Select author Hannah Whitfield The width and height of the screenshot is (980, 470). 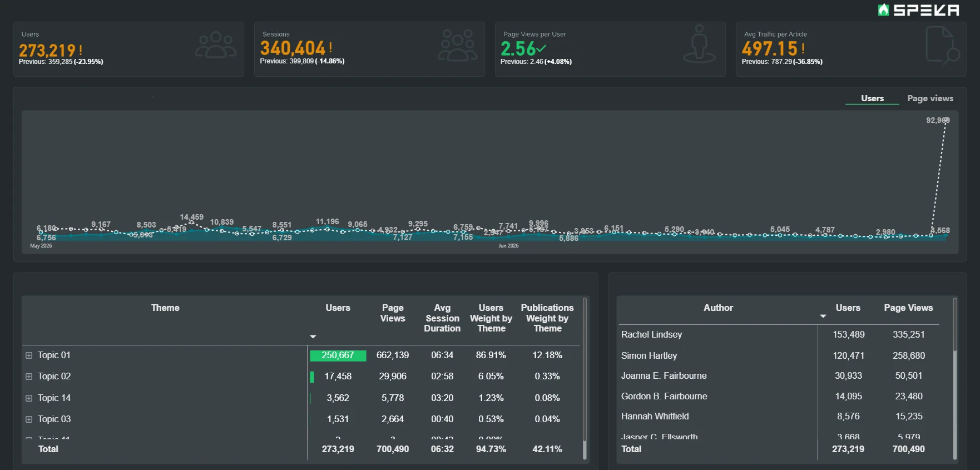coord(655,416)
